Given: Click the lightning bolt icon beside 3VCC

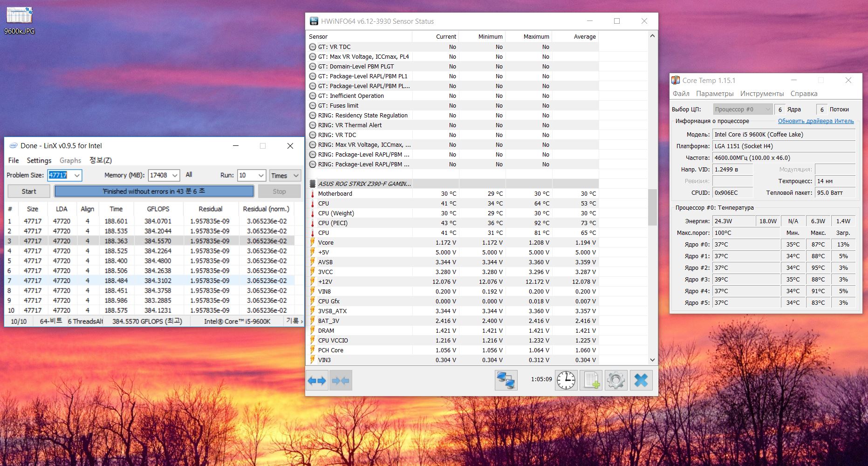Looking at the screenshot, I should click(313, 272).
